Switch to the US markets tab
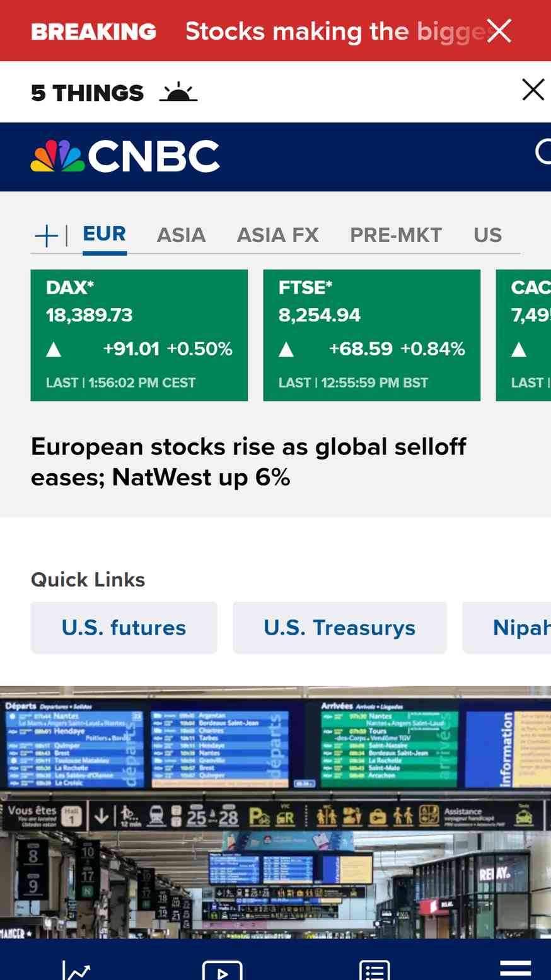551x980 pixels. 487,235
